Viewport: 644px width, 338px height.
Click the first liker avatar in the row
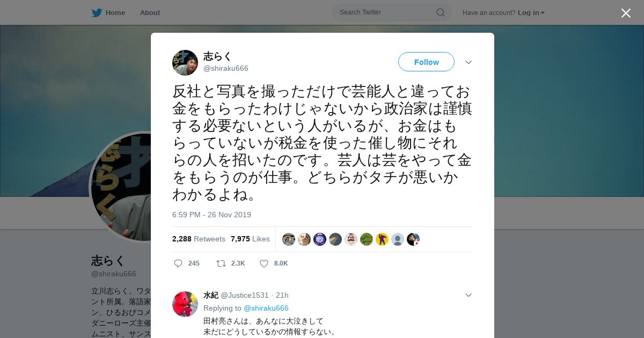pyautogui.click(x=289, y=239)
